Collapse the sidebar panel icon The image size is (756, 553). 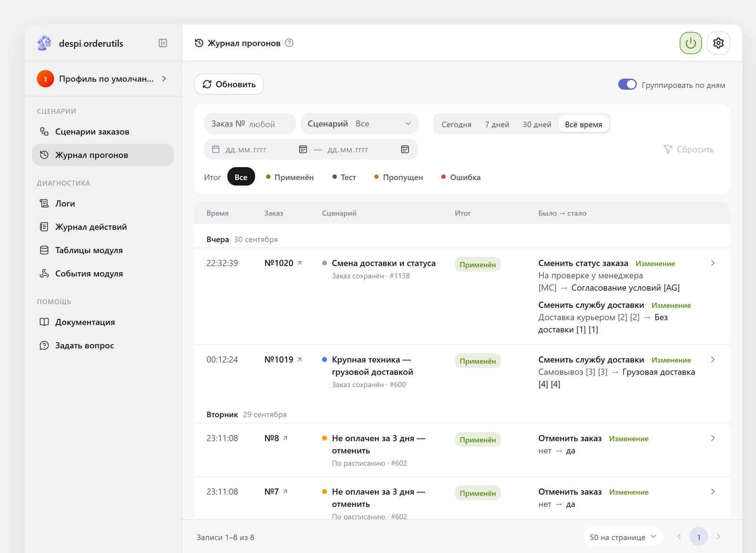tap(163, 43)
